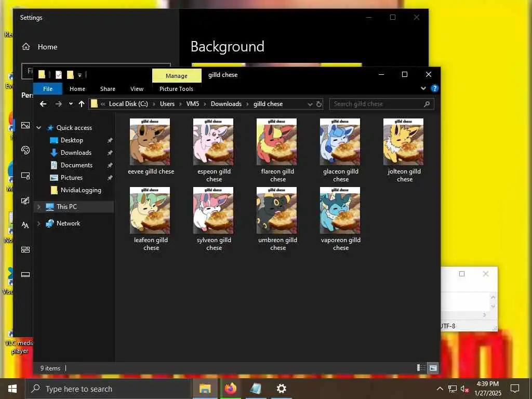Select Network in navigation pane
Screen dimensions: 532x399
point(68,223)
